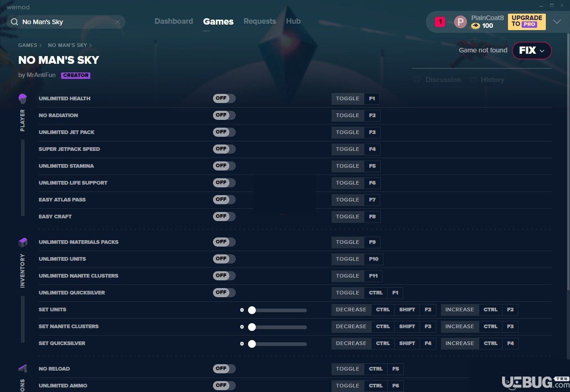
Task: Open the MrAntiFun creator link
Action: pyautogui.click(x=42, y=75)
